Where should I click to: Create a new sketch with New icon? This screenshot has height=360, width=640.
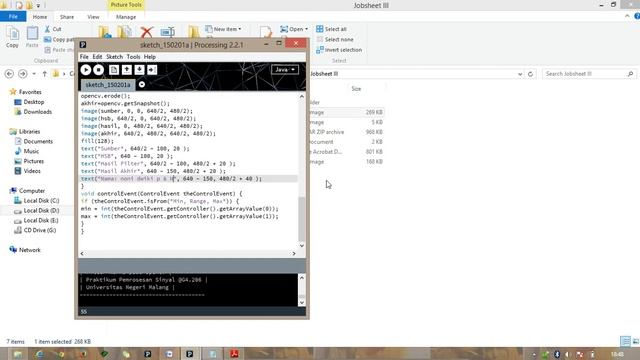114,70
